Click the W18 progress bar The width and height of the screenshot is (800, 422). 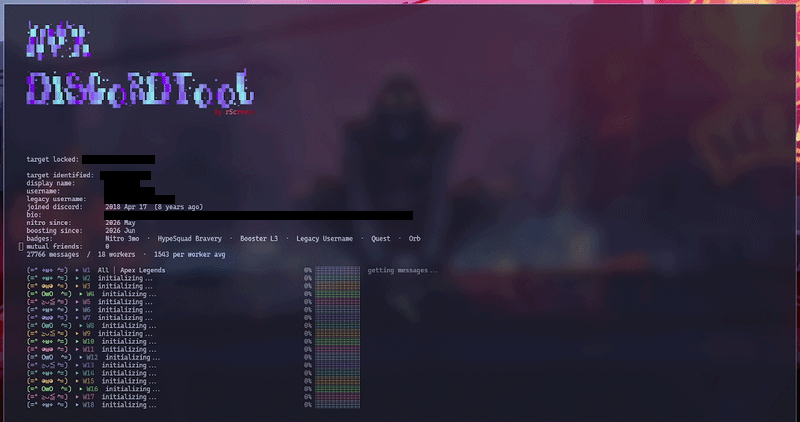pos(337,405)
